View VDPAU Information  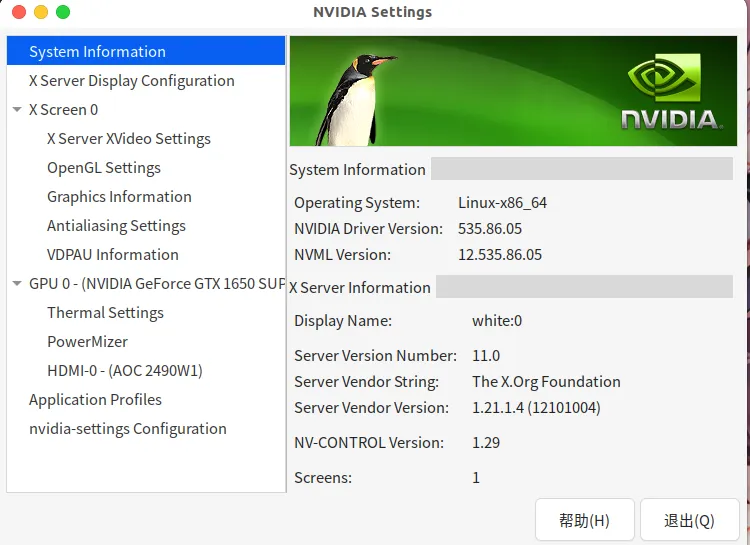tap(112, 255)
